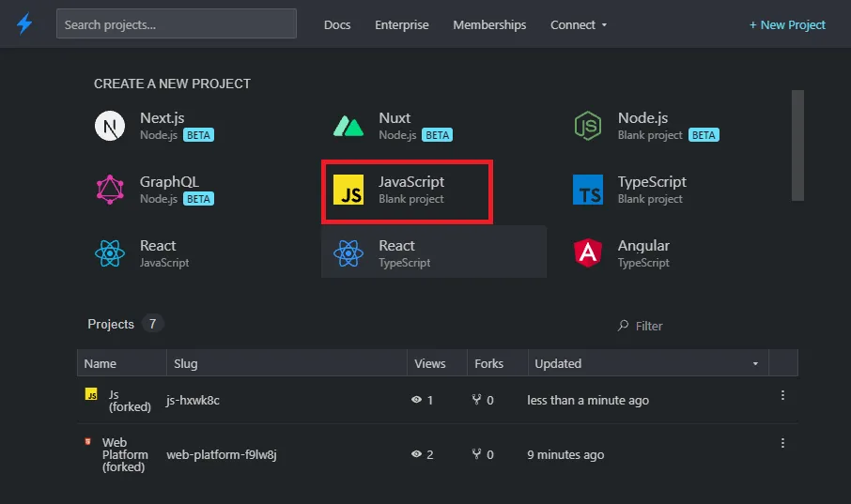Click the fork icon in web-platform-f9lw8j row
Screen dimensions: 851x504
476,453
